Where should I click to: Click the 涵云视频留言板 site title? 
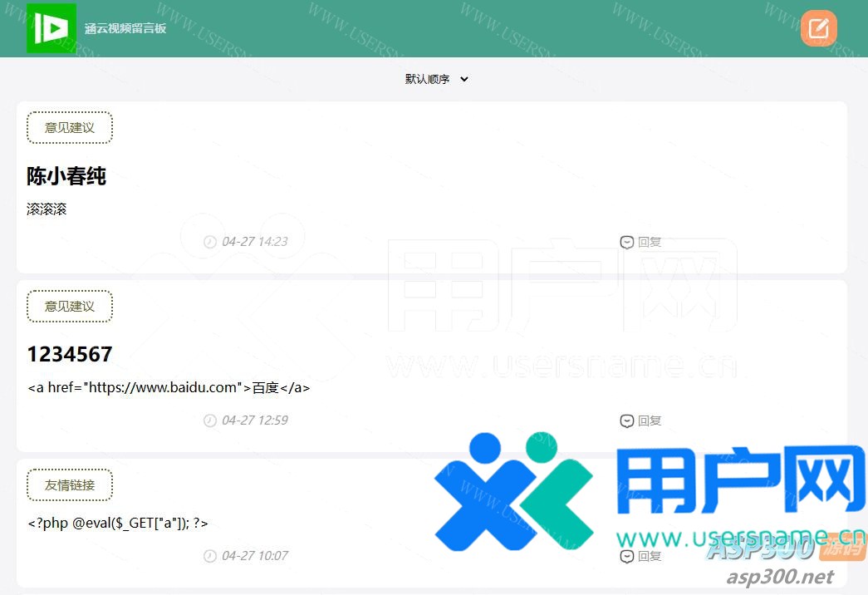pos(125,28)
